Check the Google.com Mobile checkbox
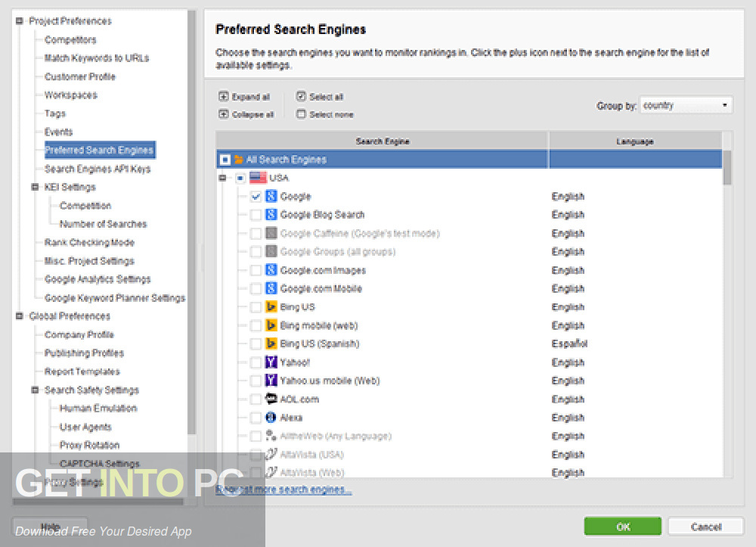 (256, 288)
